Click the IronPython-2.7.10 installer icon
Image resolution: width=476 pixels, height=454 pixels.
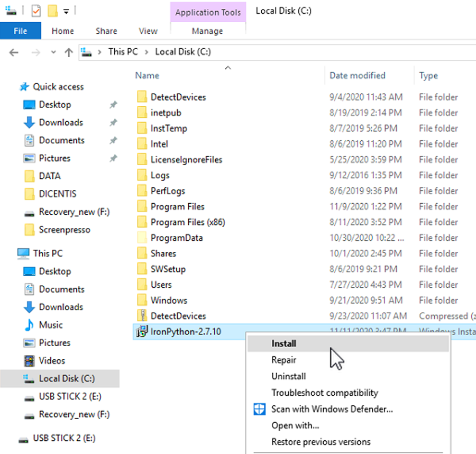[142, 331]
